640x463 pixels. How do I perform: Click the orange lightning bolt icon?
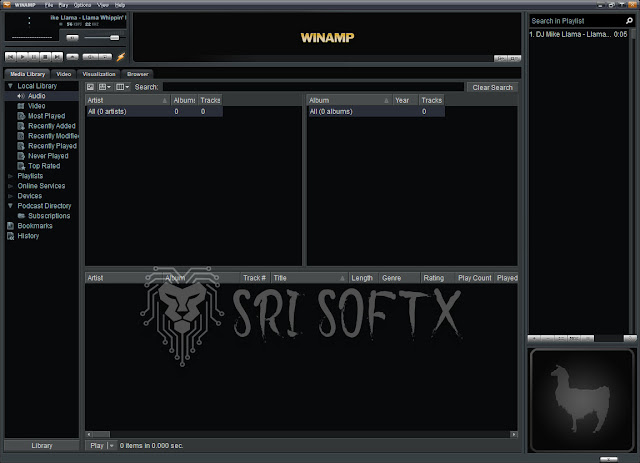pyautogui.click(x=121, y=57)
